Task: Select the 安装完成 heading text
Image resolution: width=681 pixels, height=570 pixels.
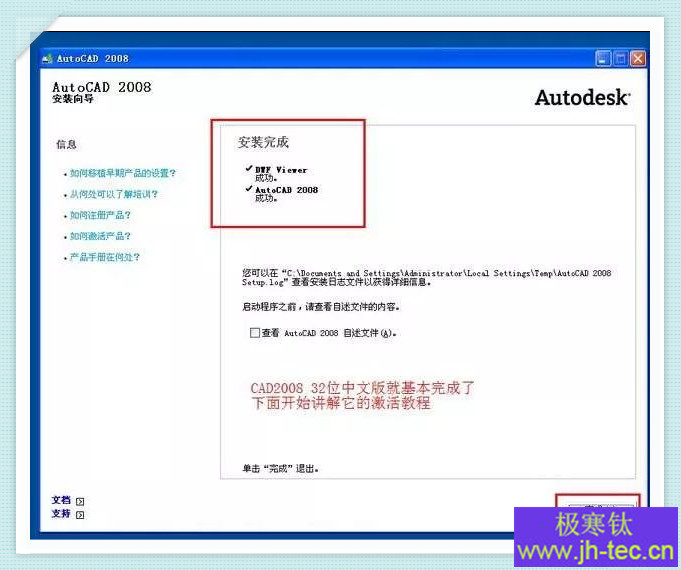Action: click(x=263, y=142)
